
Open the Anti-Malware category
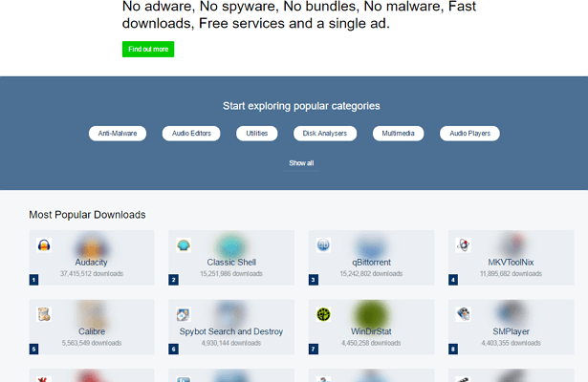118,134
